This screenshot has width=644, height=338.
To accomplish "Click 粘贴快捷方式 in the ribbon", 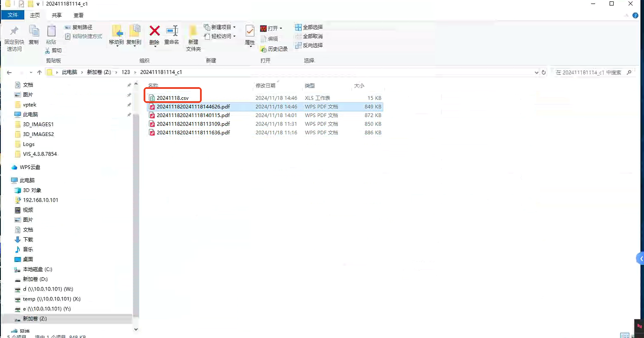I will click(83, 37).
